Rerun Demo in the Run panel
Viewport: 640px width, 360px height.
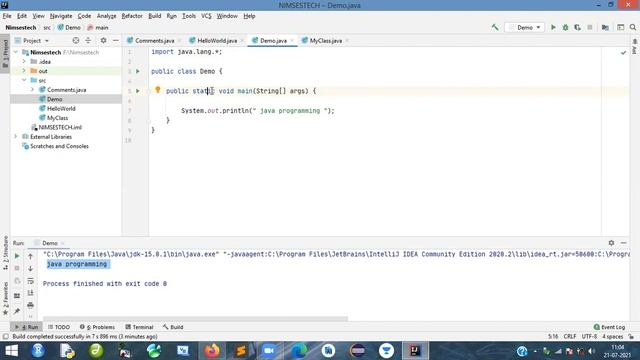click(17, 256)
